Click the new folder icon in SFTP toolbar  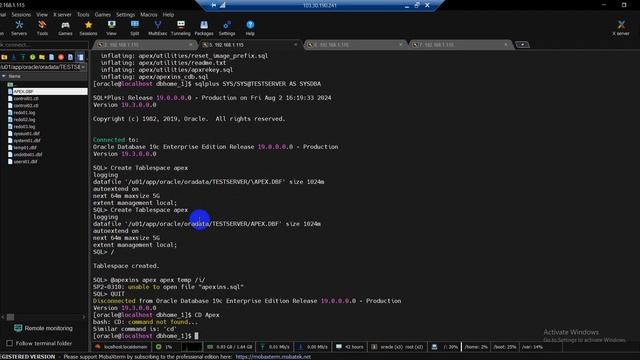[x=42, y=57]
